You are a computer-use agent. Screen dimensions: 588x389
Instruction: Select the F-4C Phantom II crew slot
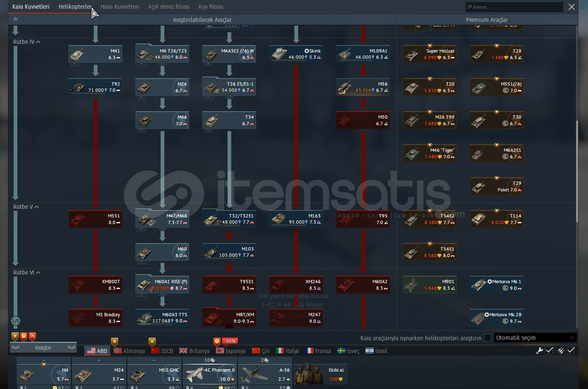pyautogui.click(x=210, y=374)
